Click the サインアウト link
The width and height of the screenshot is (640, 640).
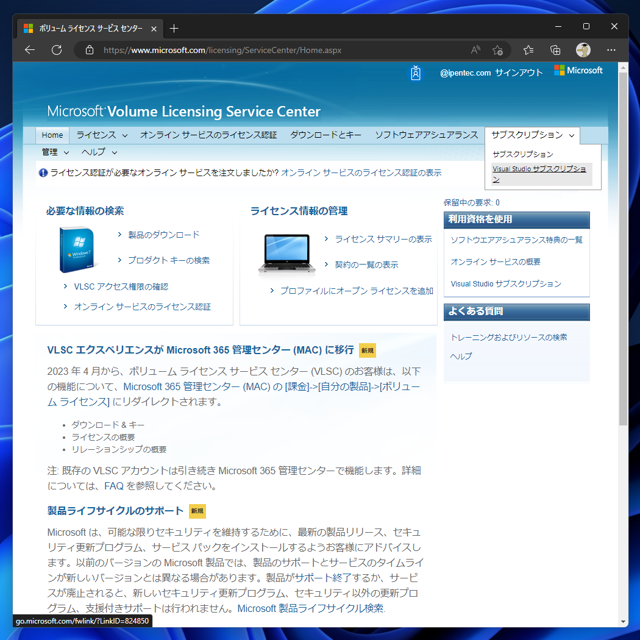click(x=519, y=73)
